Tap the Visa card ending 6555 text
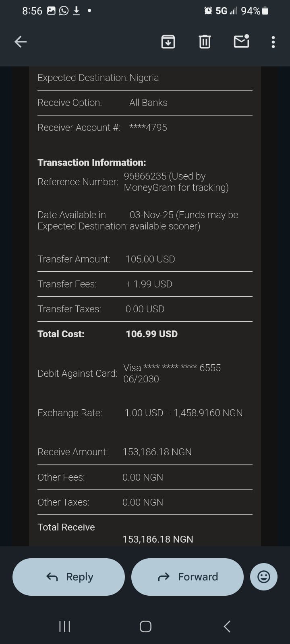Image resolution: width=290 pixels, height=644 pixels. (172, 368)
